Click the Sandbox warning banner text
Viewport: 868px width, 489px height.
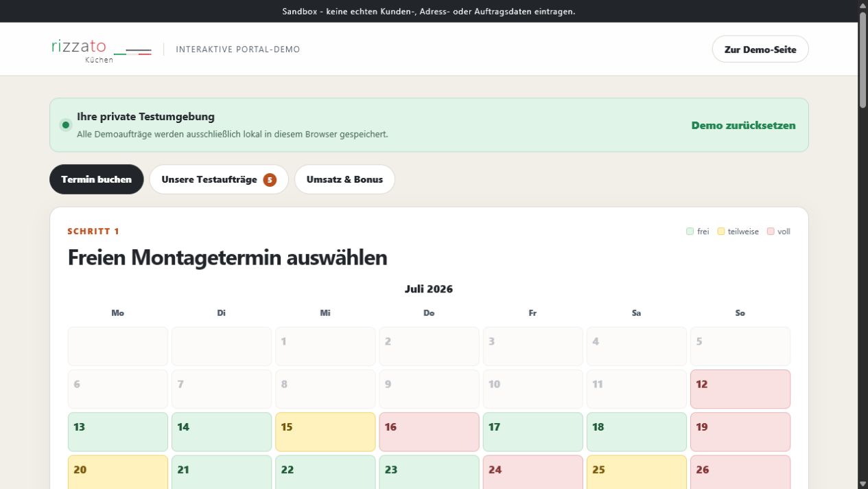[429, 11]
